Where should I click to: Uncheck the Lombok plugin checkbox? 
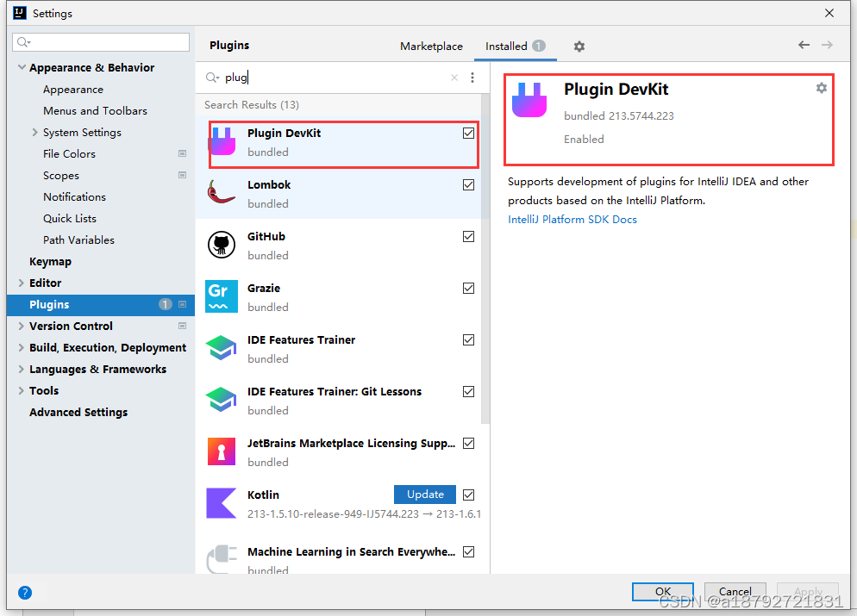468,185
